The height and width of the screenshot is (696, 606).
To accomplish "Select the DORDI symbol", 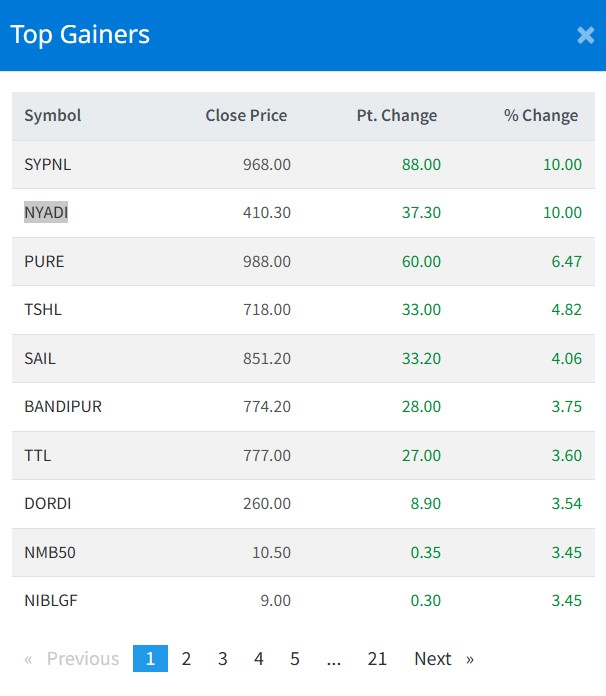I will 46,503.
